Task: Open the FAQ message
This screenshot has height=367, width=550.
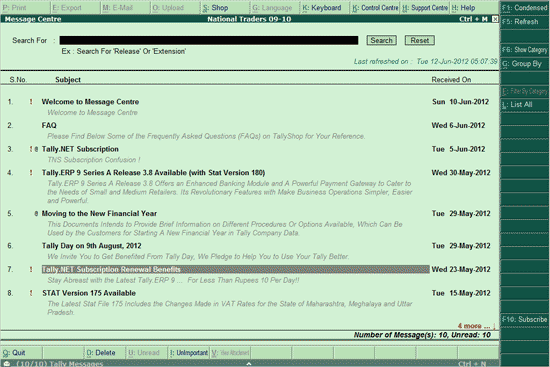Action: click(49, 125)
